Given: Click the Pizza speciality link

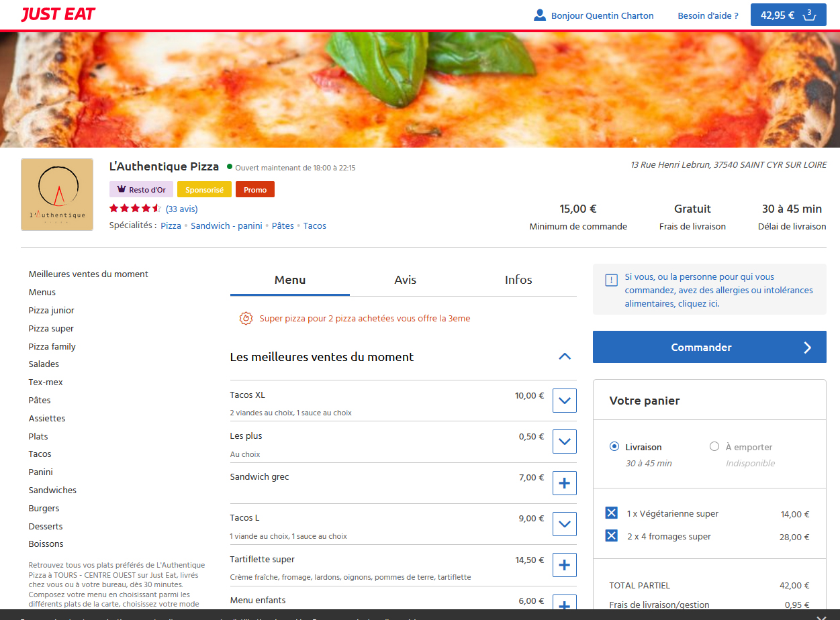Looking at the screenshot, I should click(x=171, y=226).
